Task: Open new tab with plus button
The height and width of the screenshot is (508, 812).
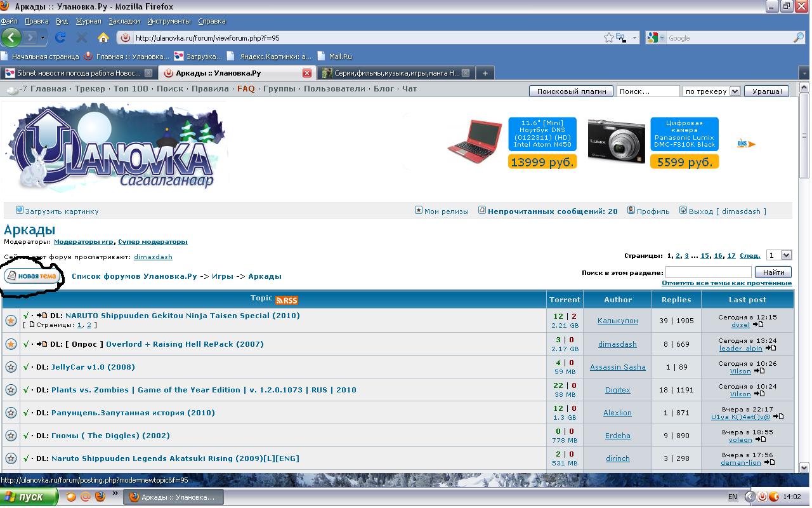Action: click(485, 73)
